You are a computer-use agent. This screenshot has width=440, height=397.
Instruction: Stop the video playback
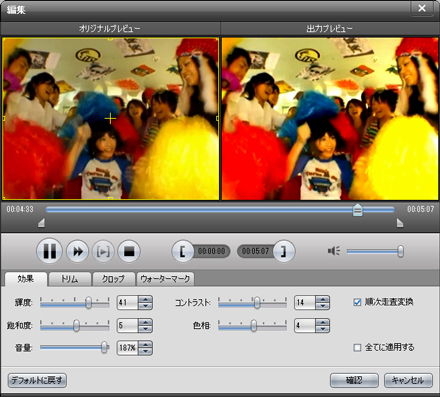point(129,251)
